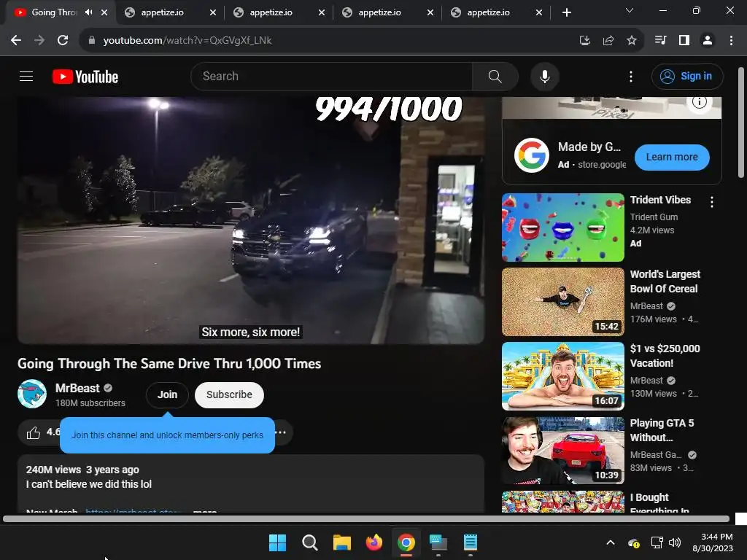
Task: Click the MrBeast Gaming channel name
Action: coord(656,455)
